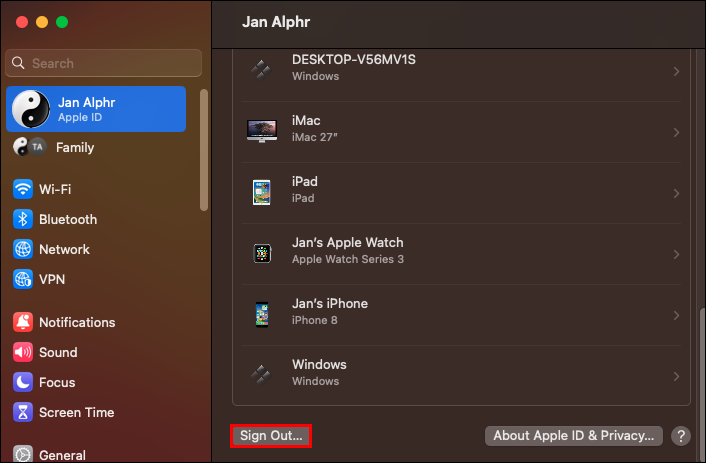Open Screen Time hourglass icon

point(23,412)
